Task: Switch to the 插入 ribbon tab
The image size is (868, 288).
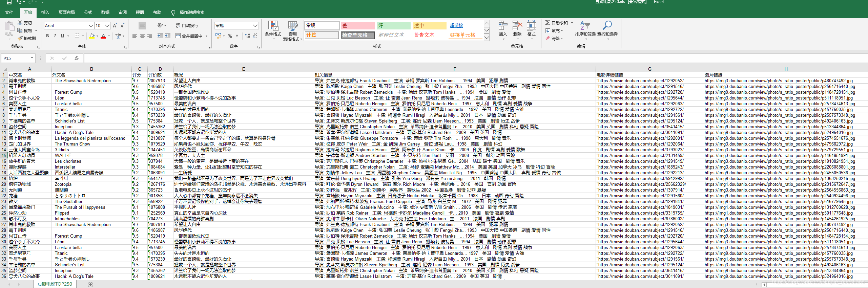Action: click(x=45, y=13)
